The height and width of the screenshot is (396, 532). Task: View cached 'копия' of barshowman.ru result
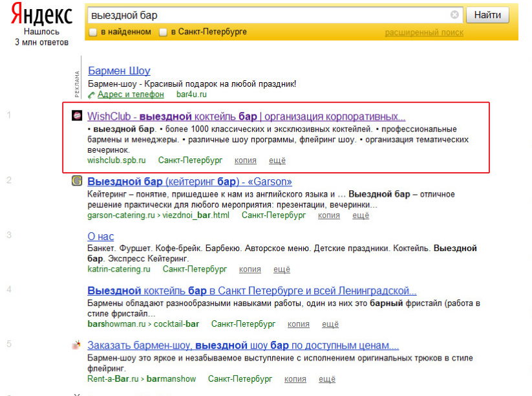click(298, 324)
